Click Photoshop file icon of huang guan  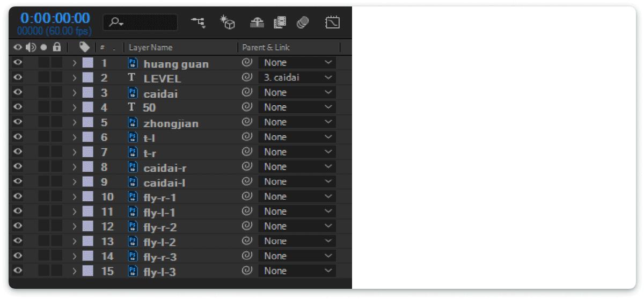(x=133, y=63)
